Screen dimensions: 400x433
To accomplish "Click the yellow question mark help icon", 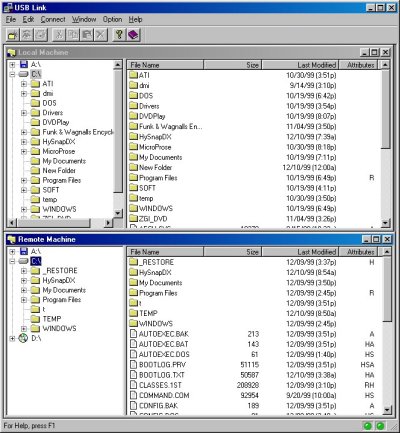I will coord(119,35).
